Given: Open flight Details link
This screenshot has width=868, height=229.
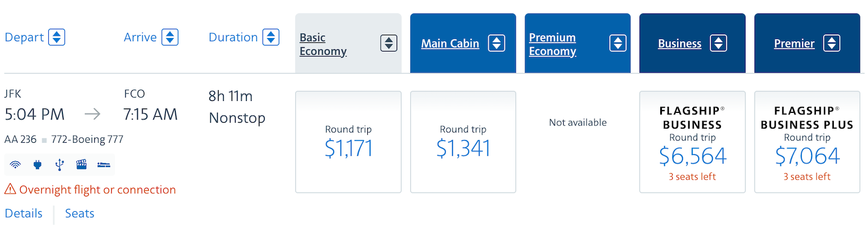Looking at the screenshot, I should point(23,213).
